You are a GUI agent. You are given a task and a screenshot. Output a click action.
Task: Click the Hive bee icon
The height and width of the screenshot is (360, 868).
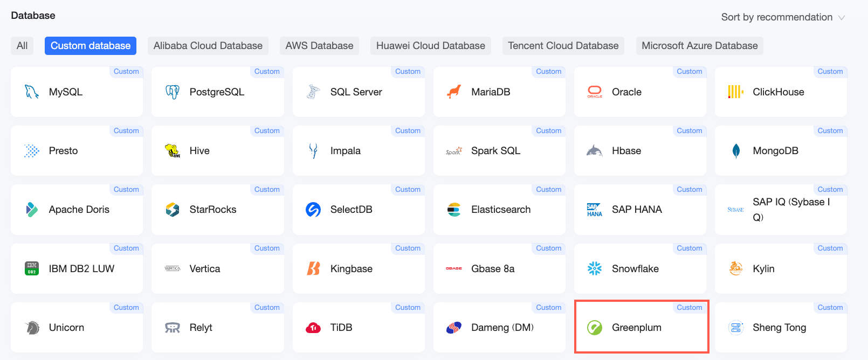(173, 151)
